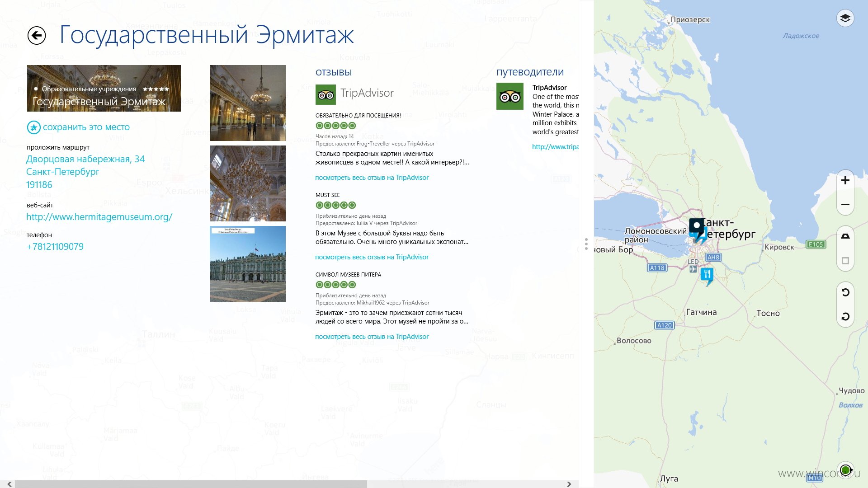Click ОБЯЗАТЕЛЬНО ДЛЯ ПОСЕЩЕНИЯ! review title
This screenshot has width=868, height=488.
358,116
